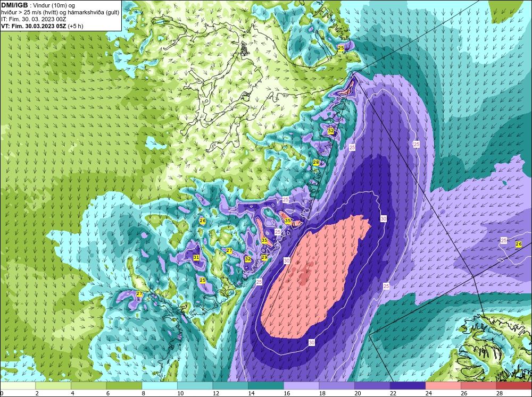Select the legend scale number 4
532x397 pixels.
click(72, 393)
